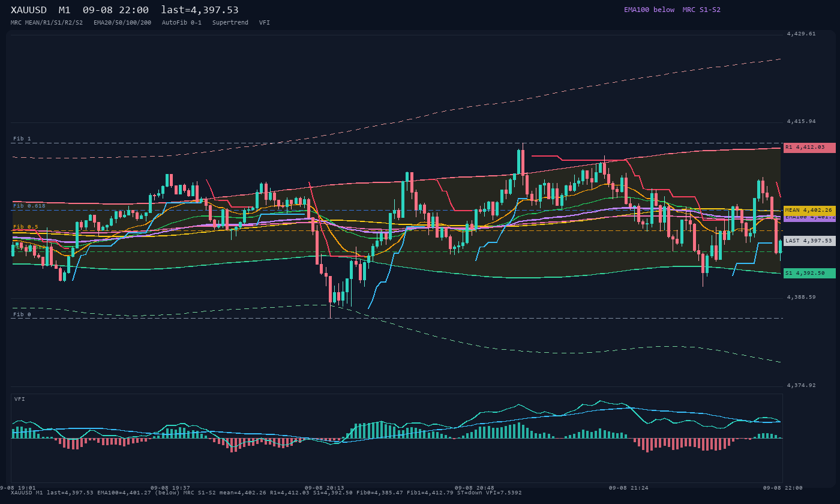Image resolution: width=840 pixels, height=504 pixels.
Task: Click the 09-08 19:37 time axis label
Action: pyautogui.click(x=170, y=488)
